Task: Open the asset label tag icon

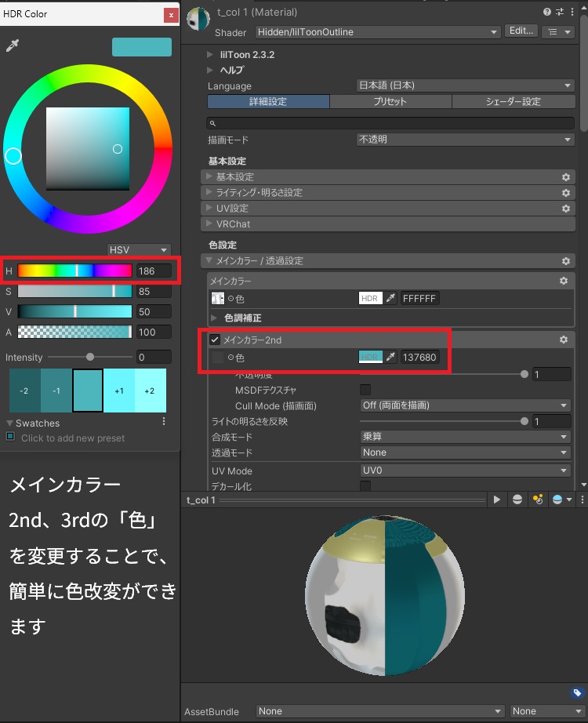Action: (576, 692)
